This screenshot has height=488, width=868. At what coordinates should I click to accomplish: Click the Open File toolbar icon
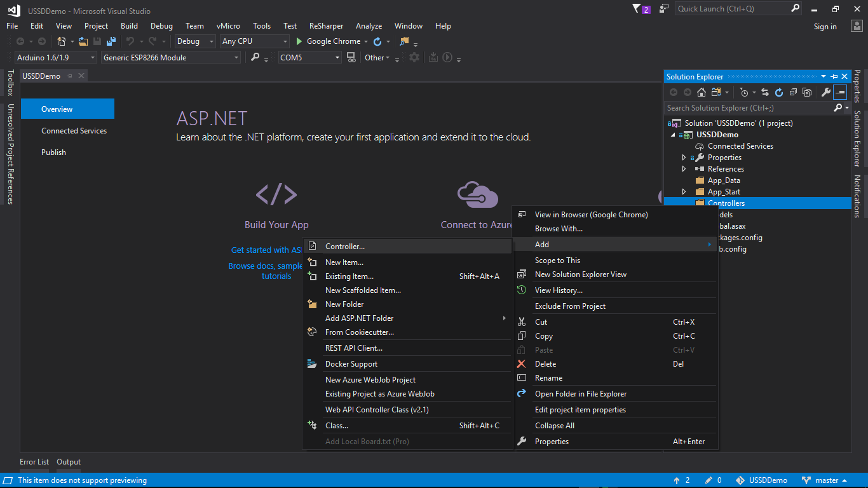(x=83, y=41)
